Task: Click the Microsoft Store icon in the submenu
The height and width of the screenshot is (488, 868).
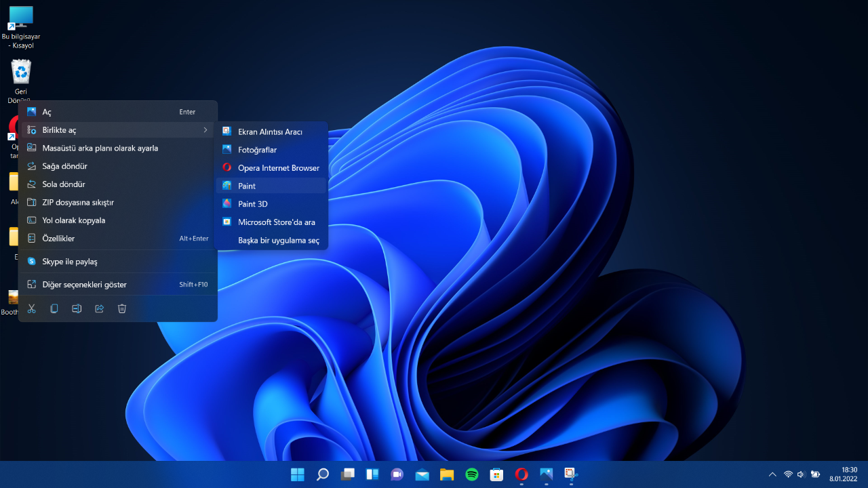Action: (227, 222)
